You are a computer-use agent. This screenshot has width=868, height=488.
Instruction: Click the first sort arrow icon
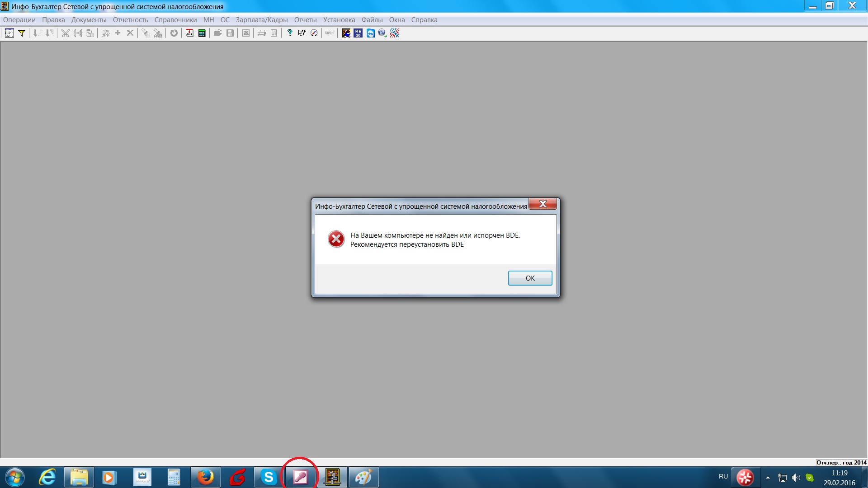click(x=37, y=33)
